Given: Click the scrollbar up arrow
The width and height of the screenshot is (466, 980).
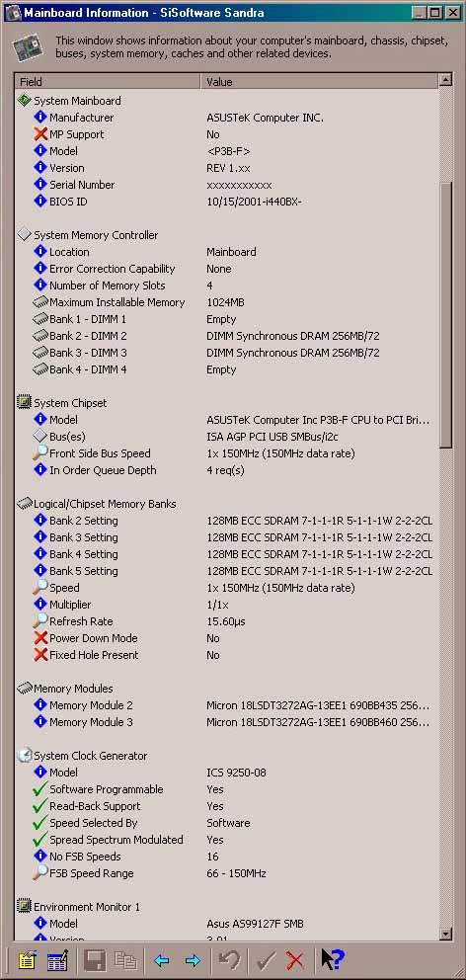Looking at the screenshot, I should pos(445,80).
